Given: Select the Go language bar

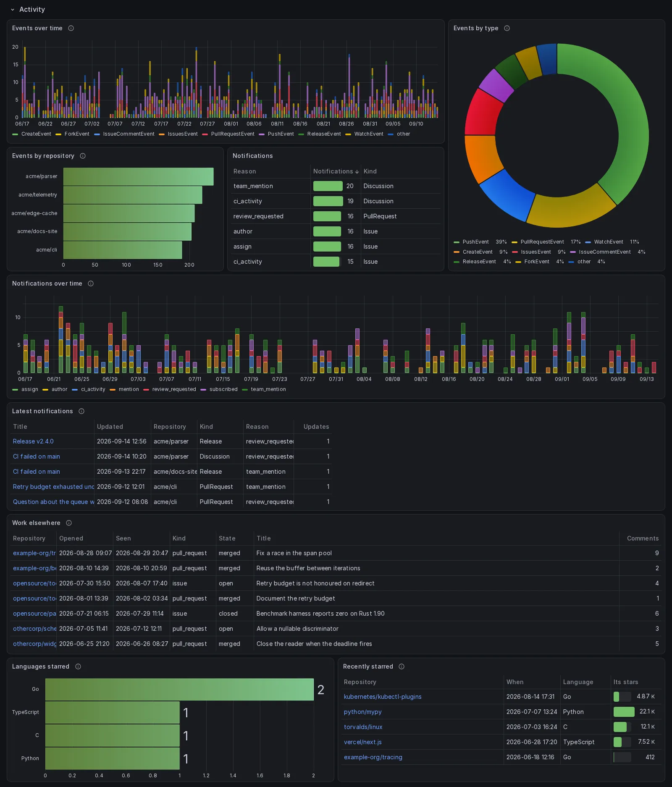Looking at the screenshot, I should (179, 689).
